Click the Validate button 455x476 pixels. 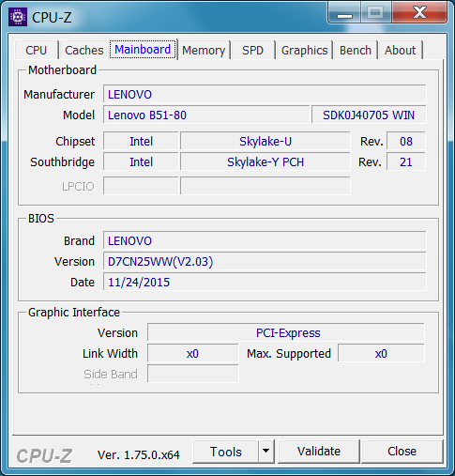(x=319, y=452)
